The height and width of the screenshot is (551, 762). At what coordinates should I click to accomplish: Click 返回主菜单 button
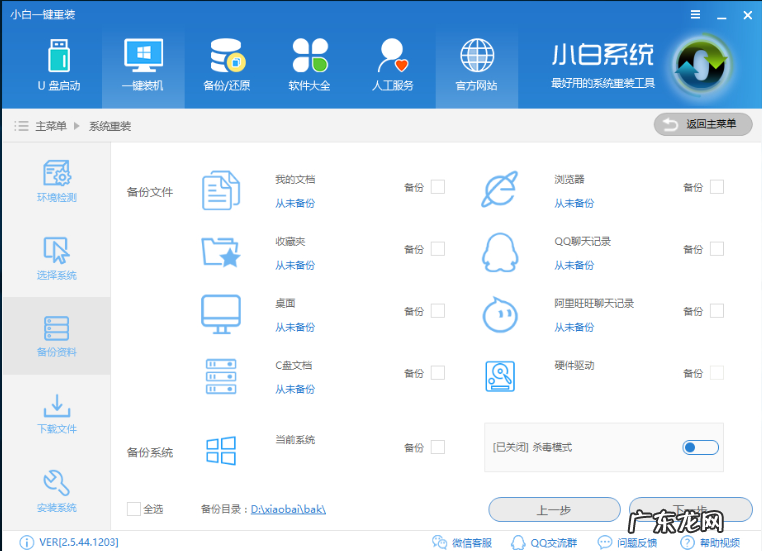[x=703, y=124]
